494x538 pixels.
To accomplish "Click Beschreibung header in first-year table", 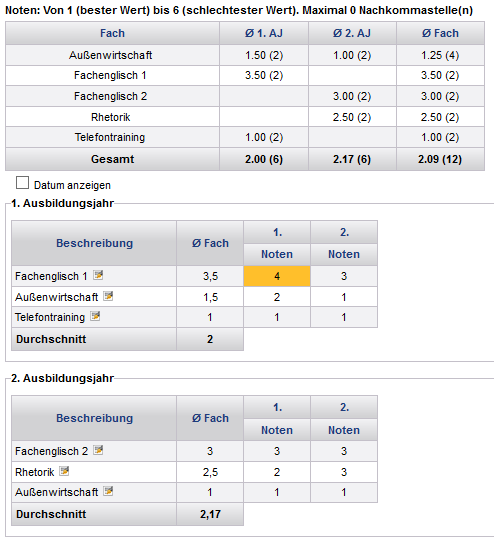I will [x=94, y=243].
